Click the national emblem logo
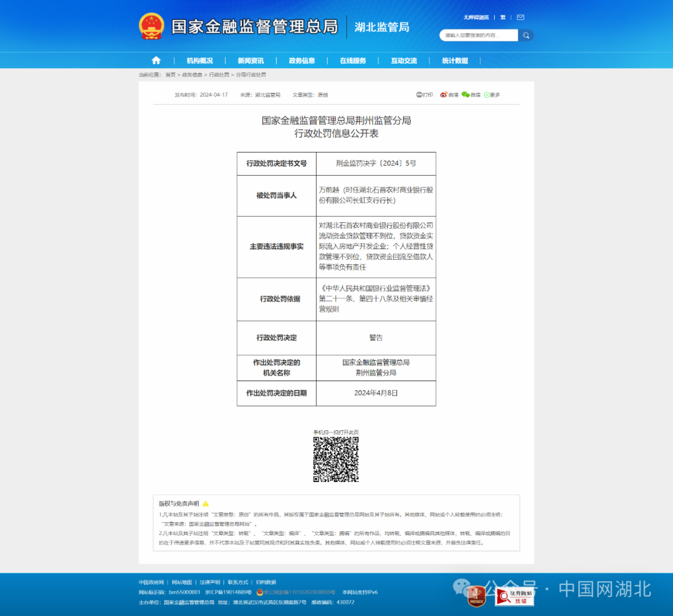Image resolution: width=673 pixels, height=616 pixels. pyautogui.click(x=151, y=26)
